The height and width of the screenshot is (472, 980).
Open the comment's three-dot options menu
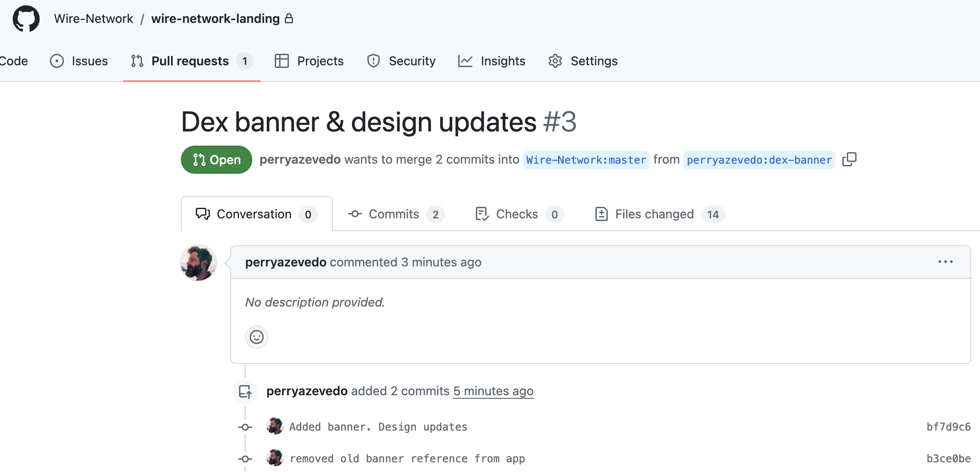pyautogui.click(x=945, y=262)
